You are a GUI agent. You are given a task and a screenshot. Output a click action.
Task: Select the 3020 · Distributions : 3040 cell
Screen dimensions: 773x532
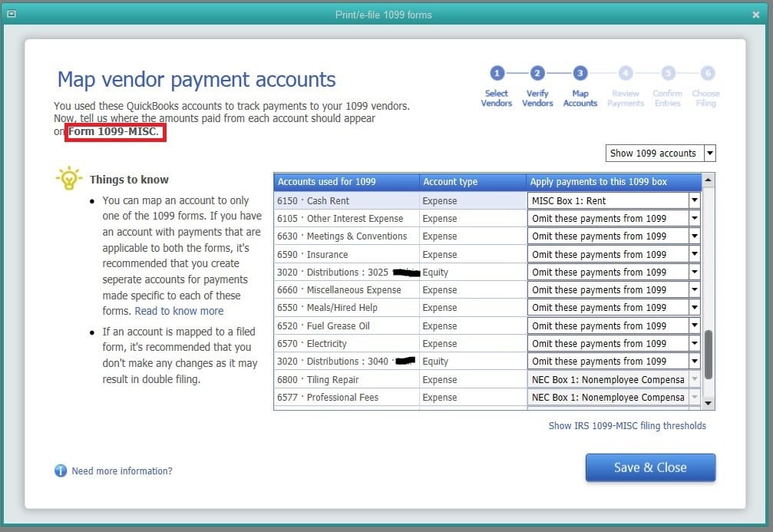[346, 362]
